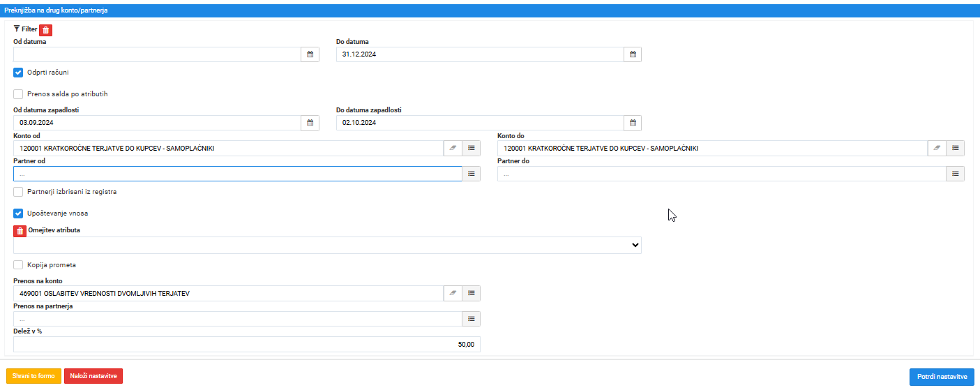Click Do datuma zapadlosti field 02.10.2024
Screen dimensions: 980x390
479,123
